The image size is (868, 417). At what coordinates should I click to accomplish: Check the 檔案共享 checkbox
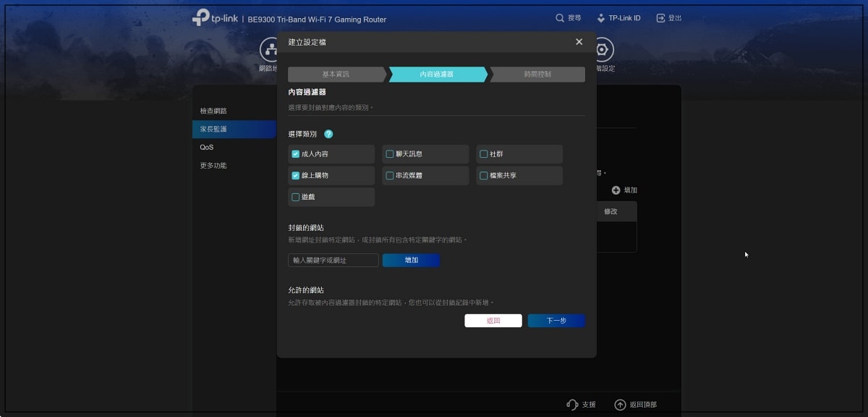click(484, 176)
